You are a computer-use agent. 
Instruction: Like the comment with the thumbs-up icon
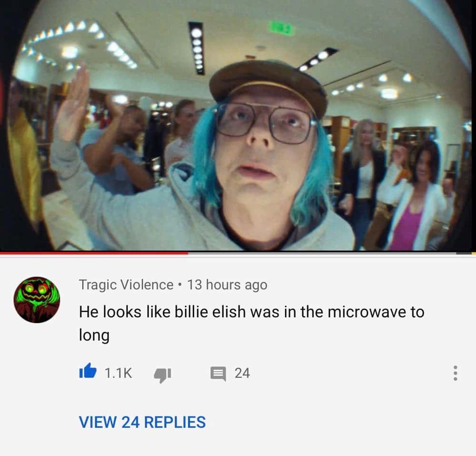pyautogui.click(x=88, y=371)
